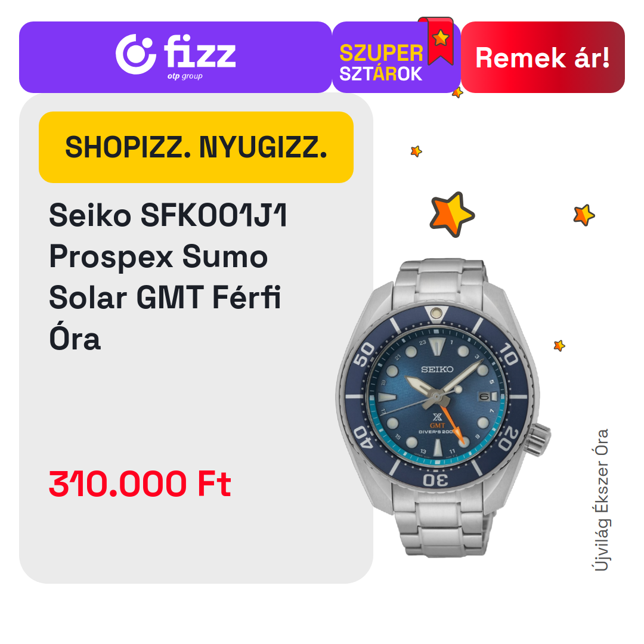
Task: Click the red Remek ár! label
Action: tap(543, 57)
